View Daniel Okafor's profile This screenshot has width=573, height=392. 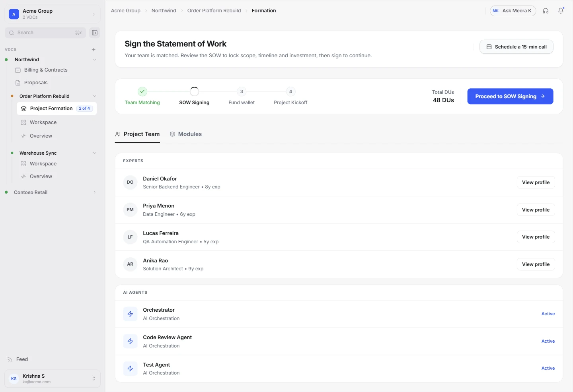[536, 182]
